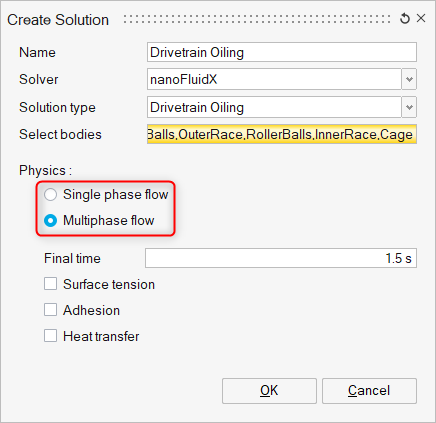Click the Create Solution title text
This screenshot has width=436, height=423.
coord(58,20)
